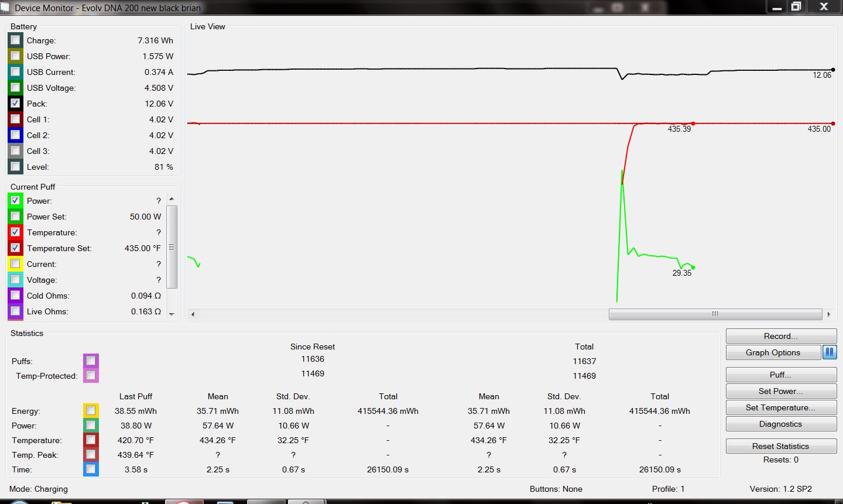The width and height of the screenshot is (843, 504).
Task: Open Diagnostics
Action: (780, 424)
